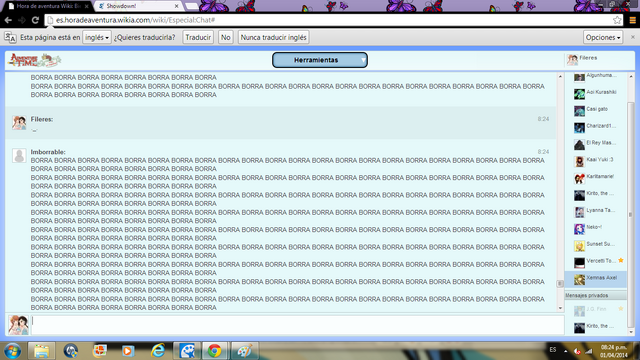Select user Casi gato in user list
640x360 pixels.
coord(596,110)
